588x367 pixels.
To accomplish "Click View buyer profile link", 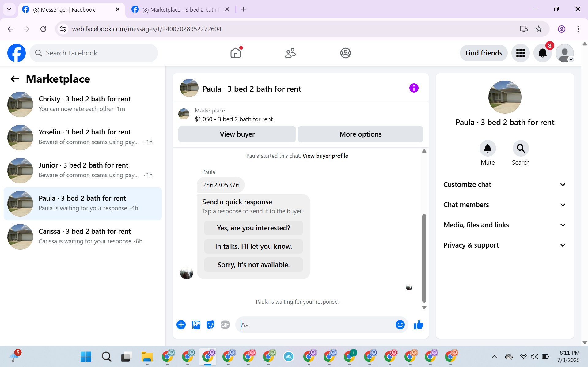I will click(x=325, y=156).
